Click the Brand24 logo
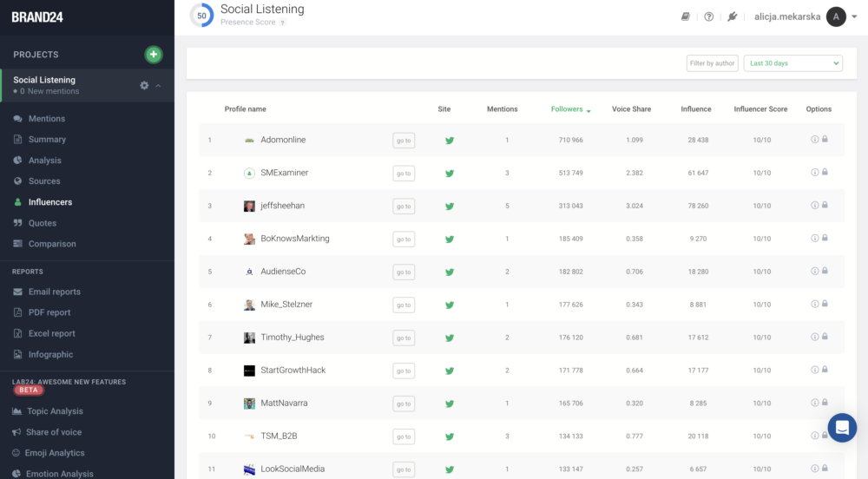 [x=37, y=17]
